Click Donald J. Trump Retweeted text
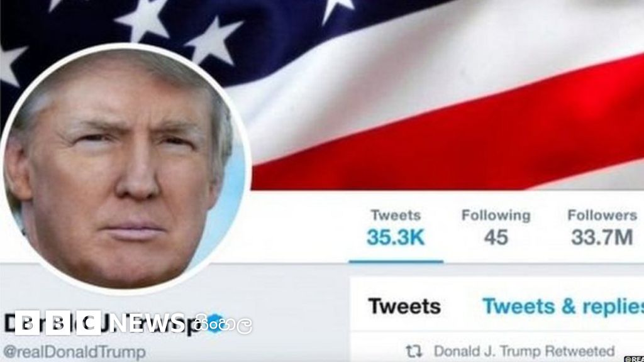The height and width of the screenshot is (362, 644). click(524, 351)
